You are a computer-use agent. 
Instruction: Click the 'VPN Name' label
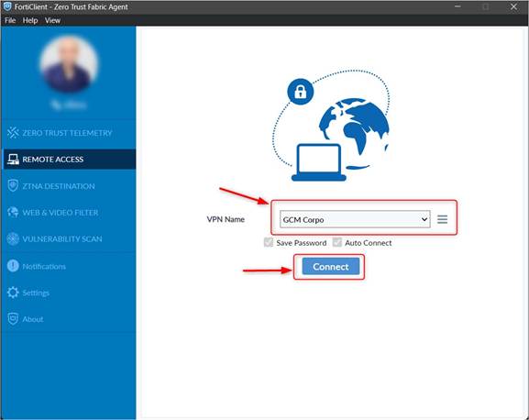pyautogui.click(x=226, y=219)
